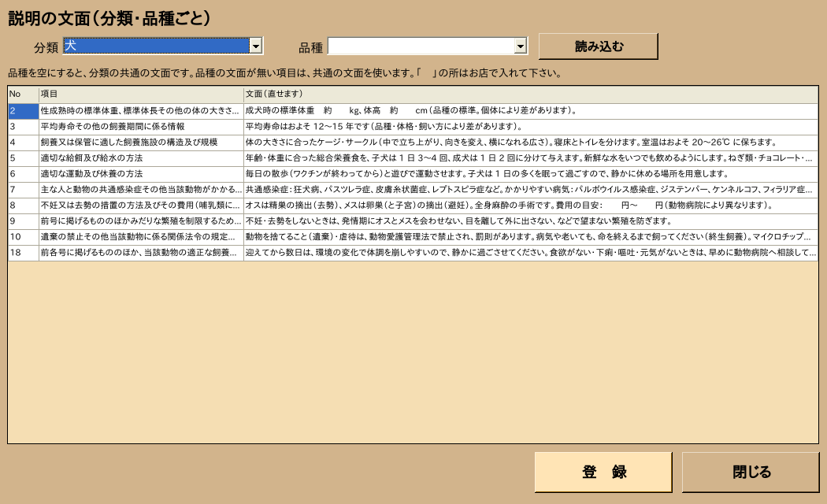The height and width of the screenshot is (504, 827).
Task: Edit text オスは精巣の摘出(去勢)
Action: coord(531,206)
